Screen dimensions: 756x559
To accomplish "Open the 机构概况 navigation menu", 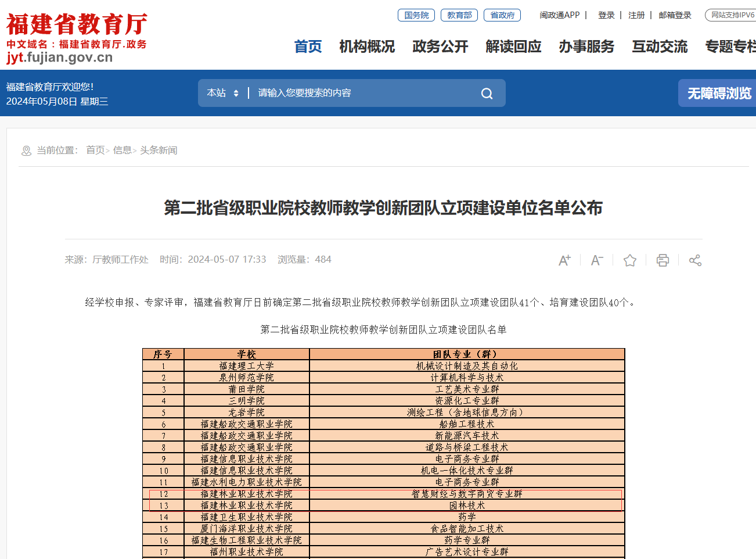I will (x=367, y=46).
